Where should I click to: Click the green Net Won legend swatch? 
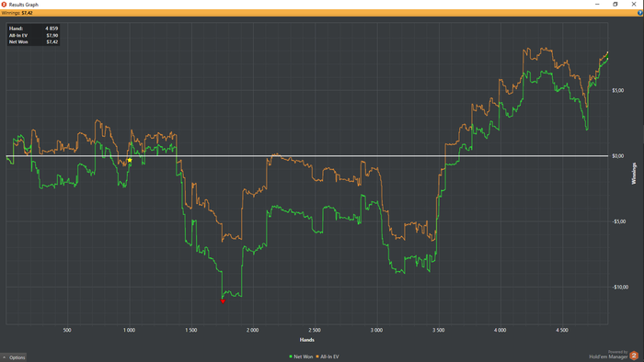tap(291, 356)
